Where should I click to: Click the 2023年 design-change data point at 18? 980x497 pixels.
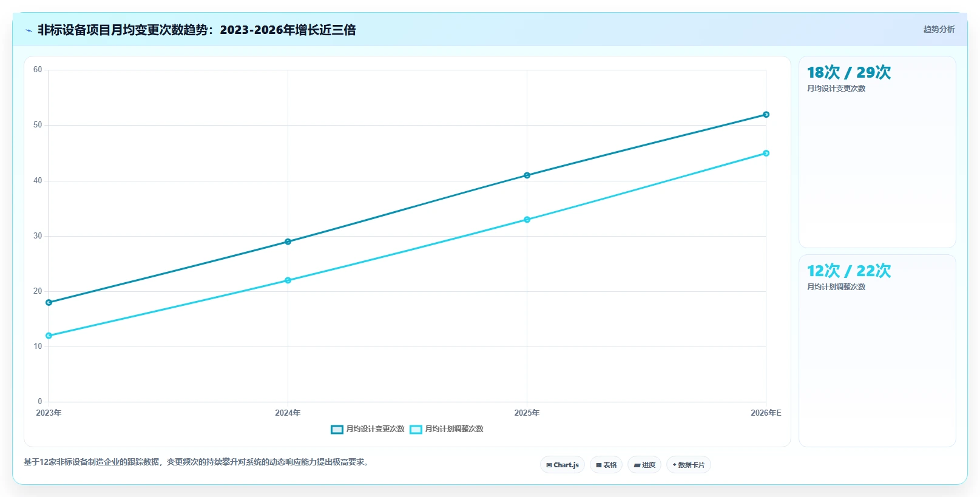(x=49, y=302)
